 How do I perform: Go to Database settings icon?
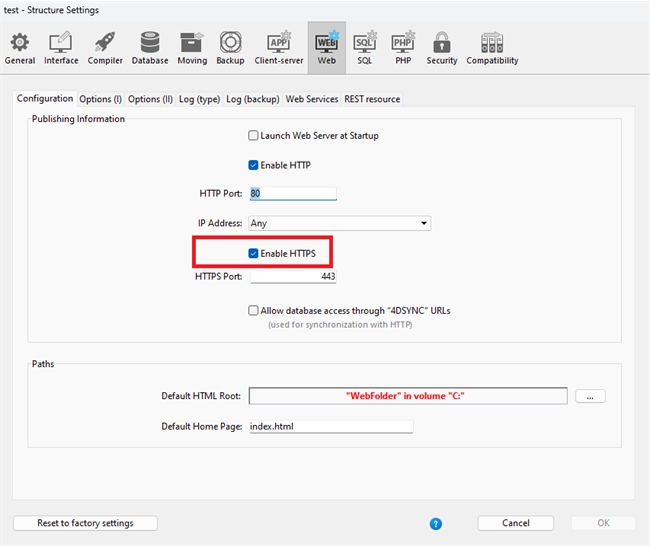pos(150,46)
